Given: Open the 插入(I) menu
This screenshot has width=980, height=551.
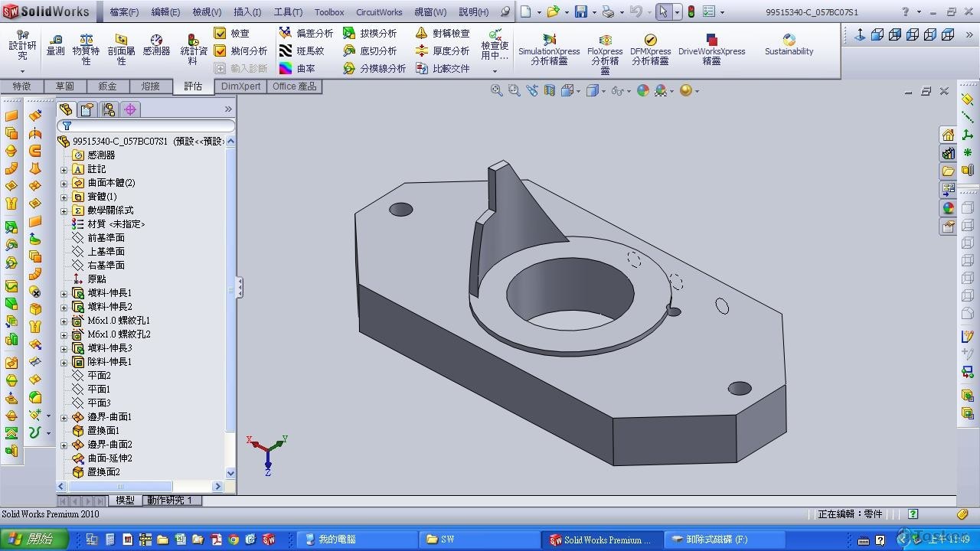Looking at the screenshot, I should click(247, 12).
